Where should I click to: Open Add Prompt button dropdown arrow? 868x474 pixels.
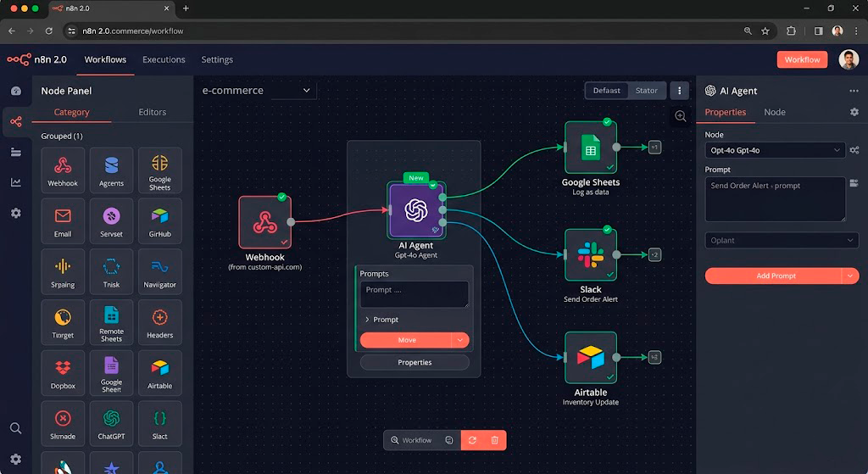coord(850,276)
